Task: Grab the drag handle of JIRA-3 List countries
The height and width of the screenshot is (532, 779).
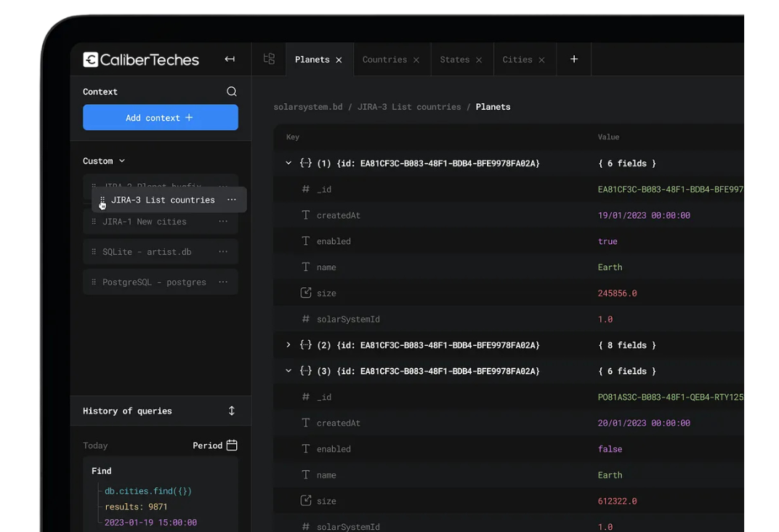Action: point(102,200)
